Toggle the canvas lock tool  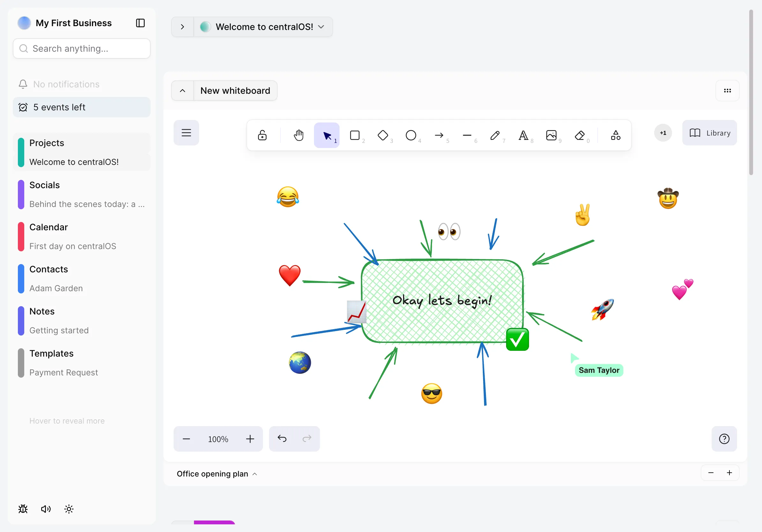262,135
